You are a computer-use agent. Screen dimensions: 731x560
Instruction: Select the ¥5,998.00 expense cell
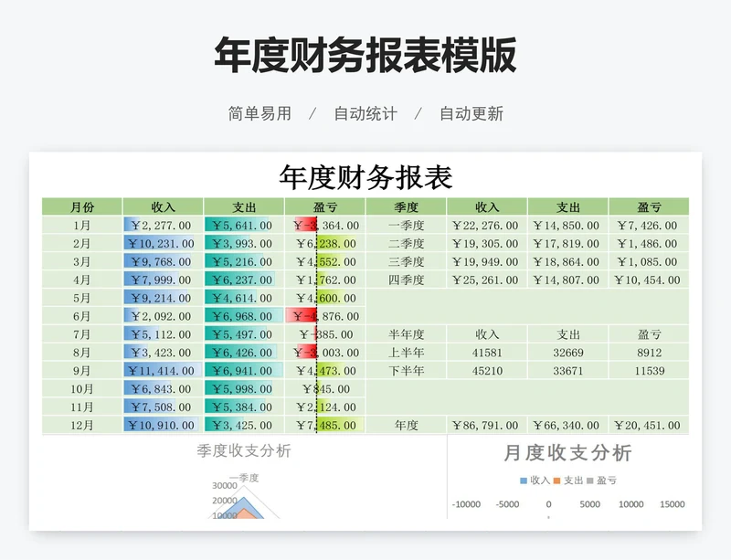244,389
